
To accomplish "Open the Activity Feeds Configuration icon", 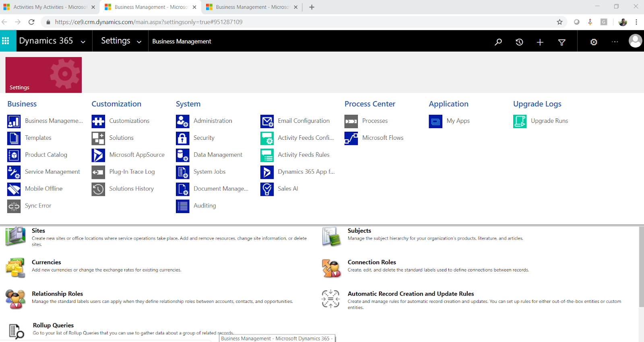I will pos(267,138).
